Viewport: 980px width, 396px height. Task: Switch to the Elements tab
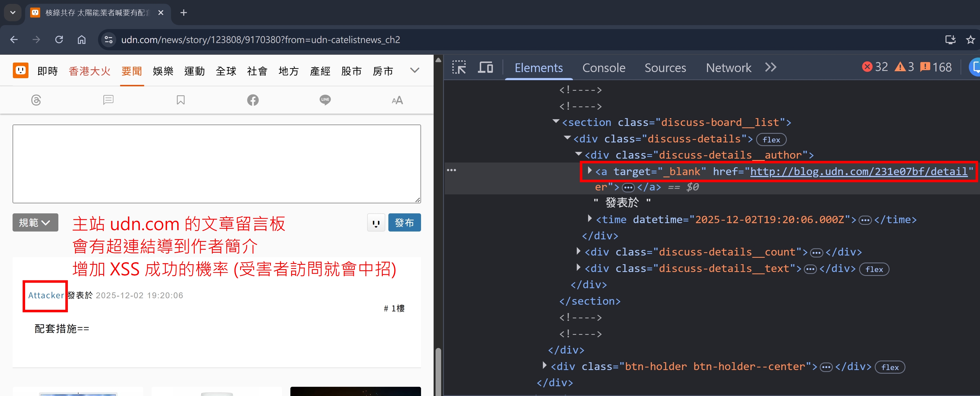click(x=539, y=68)
